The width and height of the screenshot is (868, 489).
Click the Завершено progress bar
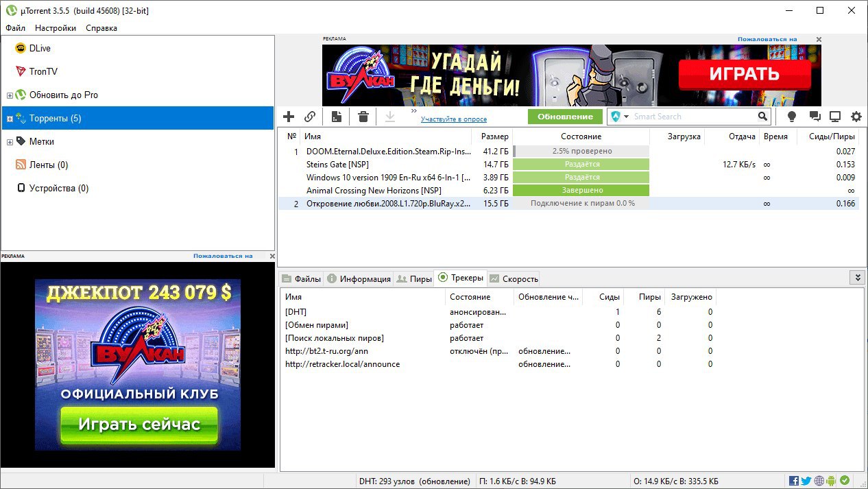(581, 190)
